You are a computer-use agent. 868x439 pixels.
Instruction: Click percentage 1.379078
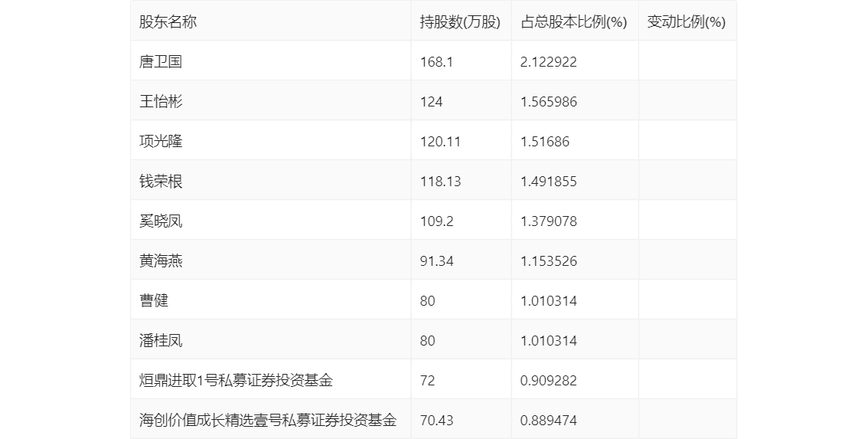pyautogui.click(x=549, y=221)
